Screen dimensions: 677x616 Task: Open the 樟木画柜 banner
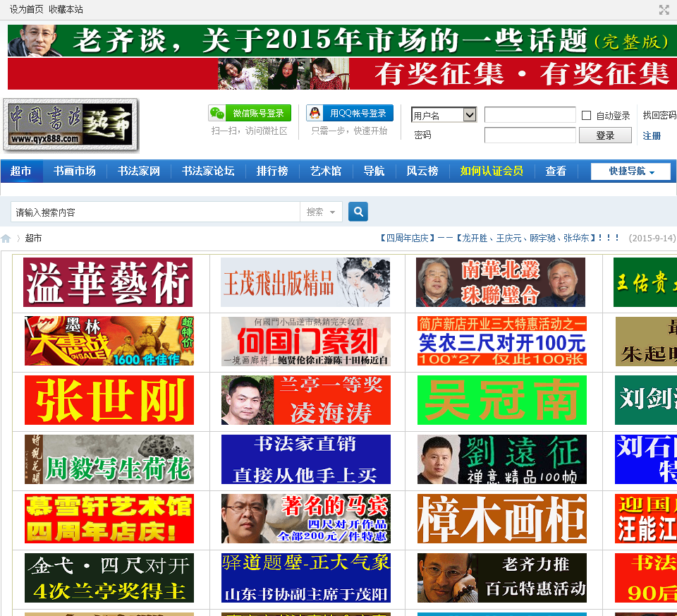pos(502,519)
